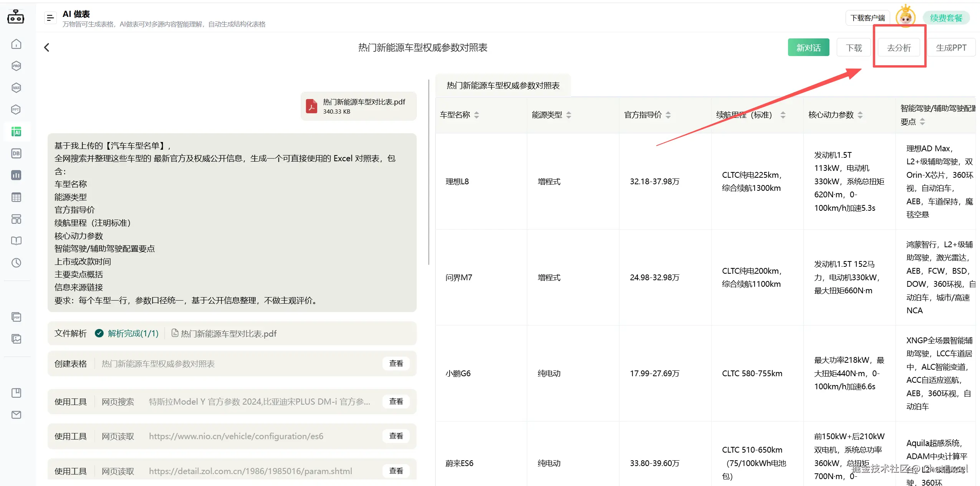Screen dimensions: 980x486
Task: Click the home icon in left sidebar
Action: tap(16, 44)
